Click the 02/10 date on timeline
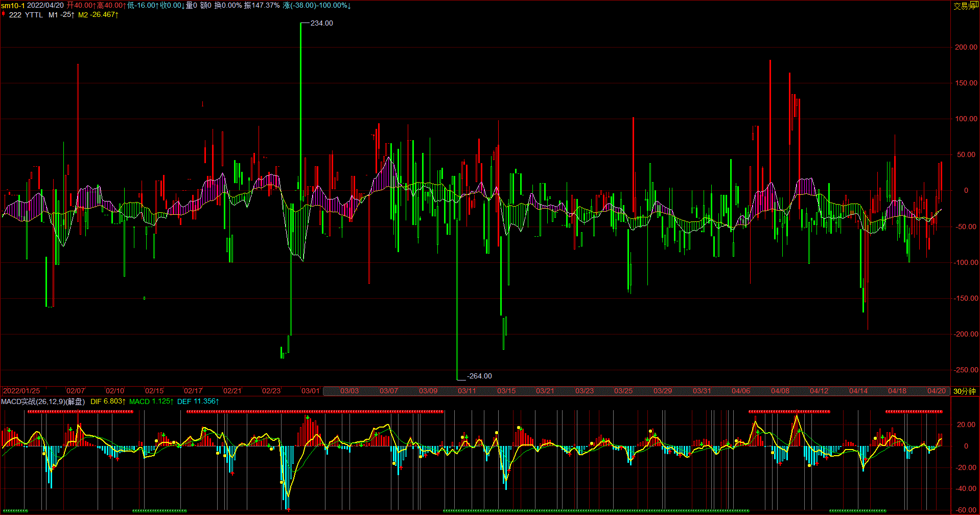Screen dimensions: 980x515 point(115,391)
